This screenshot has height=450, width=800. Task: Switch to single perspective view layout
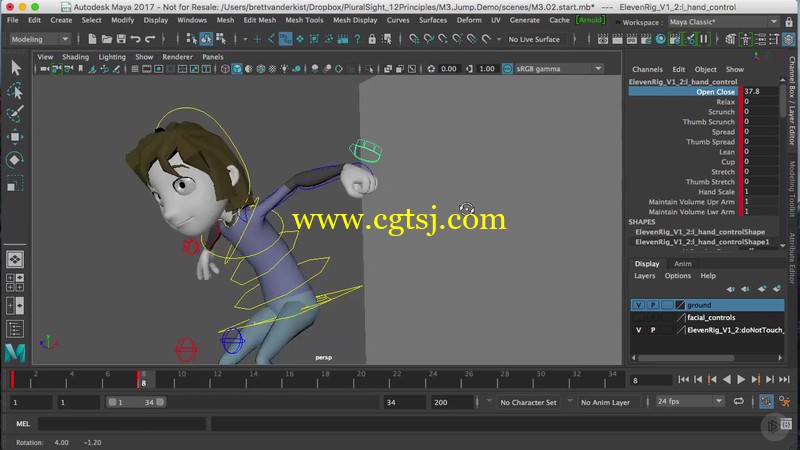pyautogui.click(x=15, y=259)
